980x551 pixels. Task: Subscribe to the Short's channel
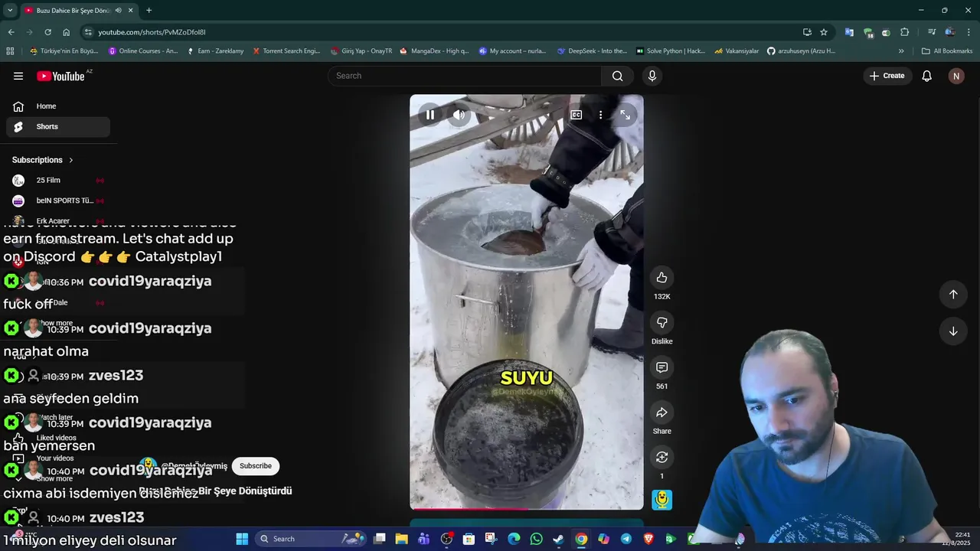(256, 466)
